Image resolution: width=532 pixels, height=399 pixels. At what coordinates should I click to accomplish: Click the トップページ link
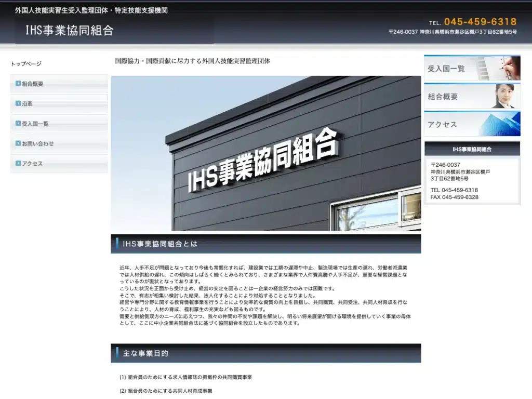(26, 64)
